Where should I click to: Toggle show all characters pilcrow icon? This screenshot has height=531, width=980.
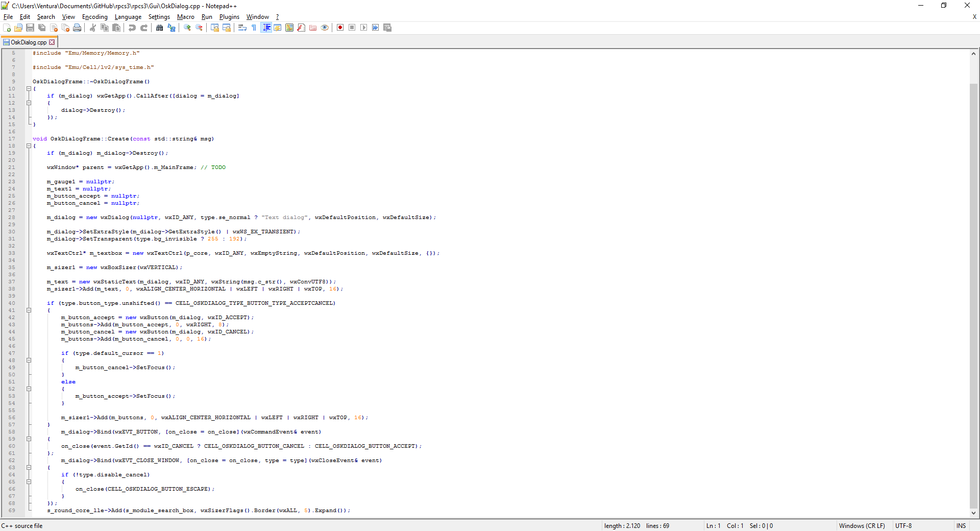click(254, 28)
